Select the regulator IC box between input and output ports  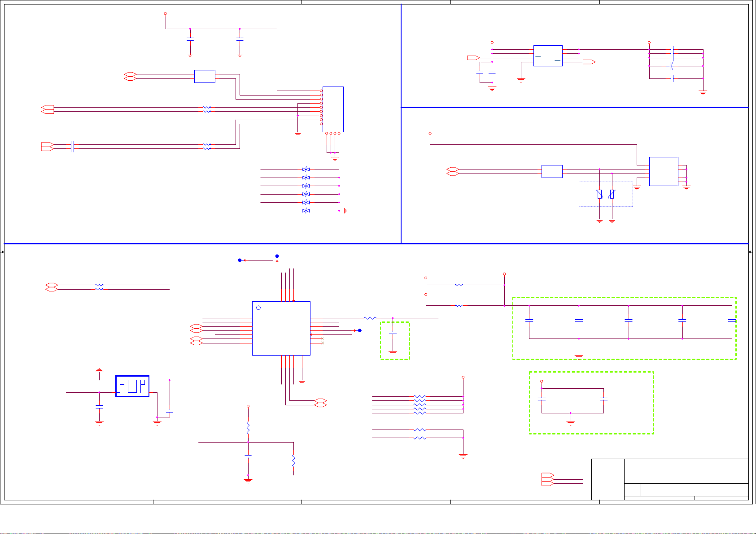point(548,56)
